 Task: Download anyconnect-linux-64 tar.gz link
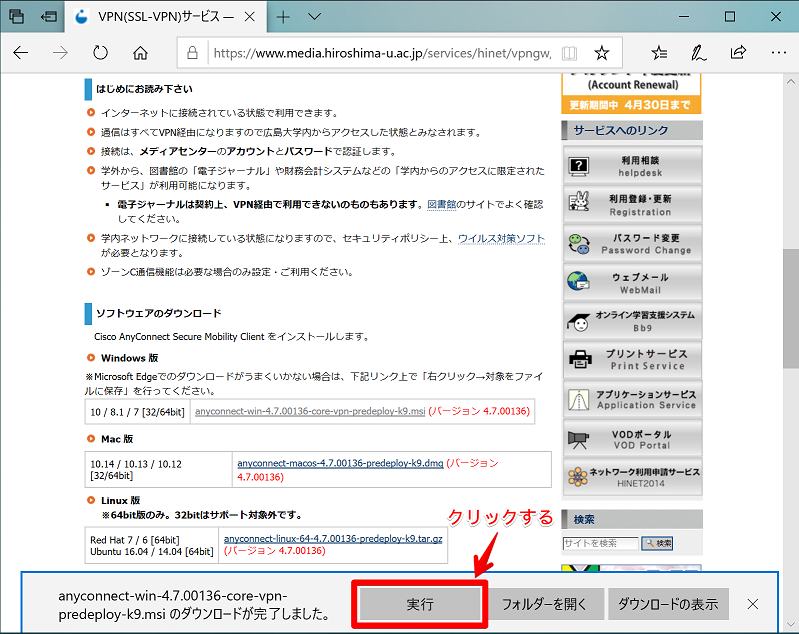(x=333, y=539)
